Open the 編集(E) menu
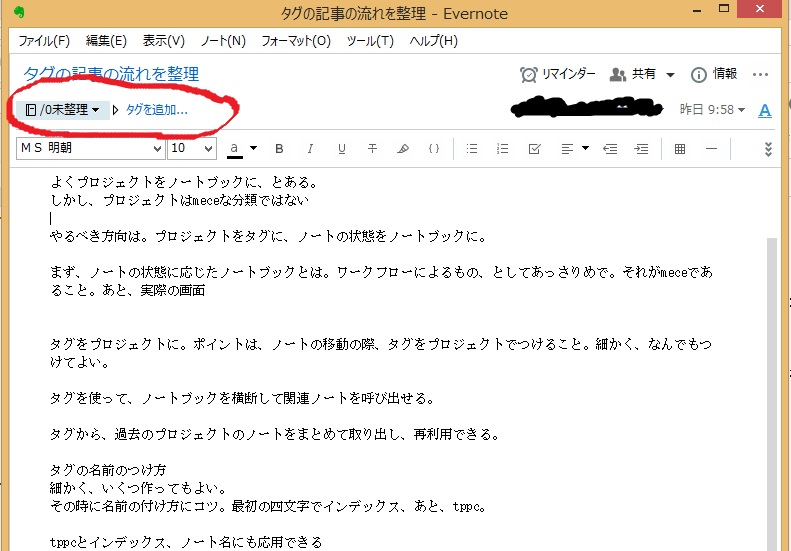The width and height of the screenshot is (791, 551). [x=106, y=40]
